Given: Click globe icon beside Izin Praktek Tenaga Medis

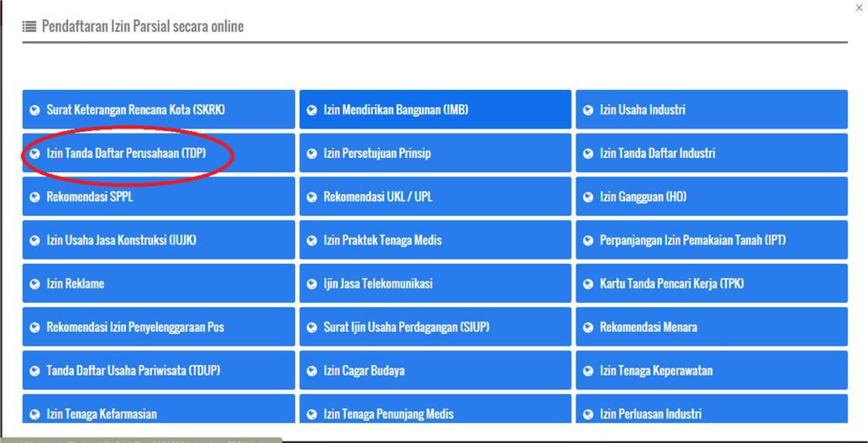Looking at the screenshot, I should (x=312, y=240).
